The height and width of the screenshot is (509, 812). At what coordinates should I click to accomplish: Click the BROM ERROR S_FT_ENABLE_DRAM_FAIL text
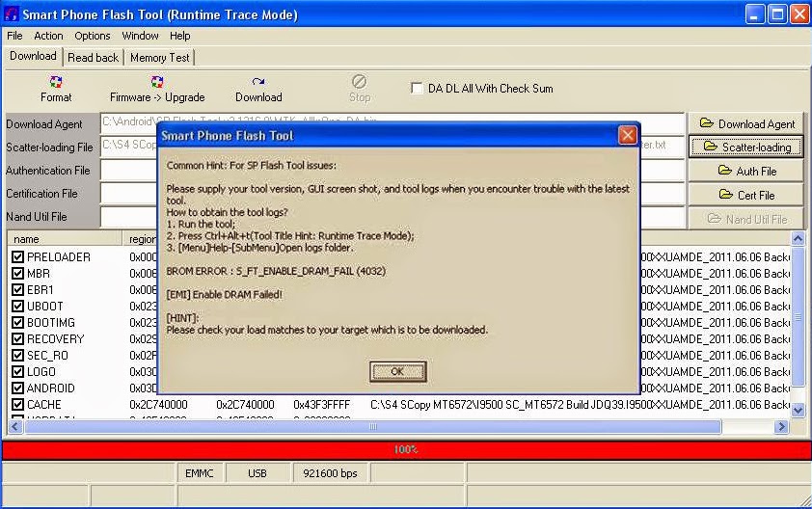pos(276,271)
